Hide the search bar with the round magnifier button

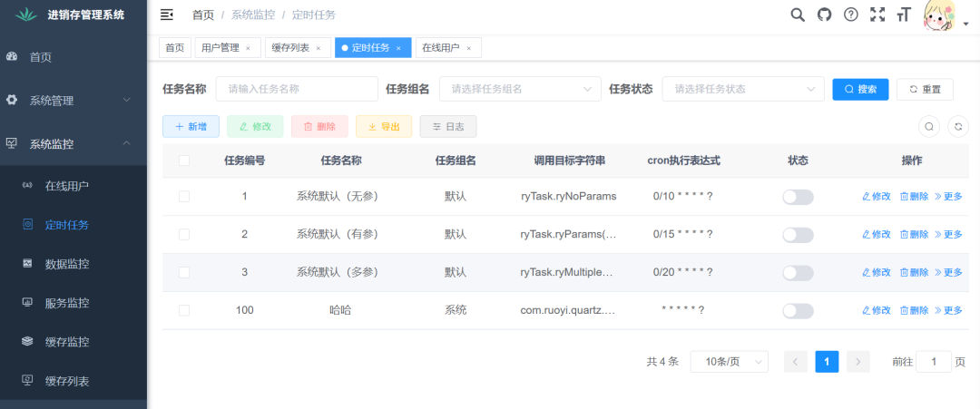[929, 126]
